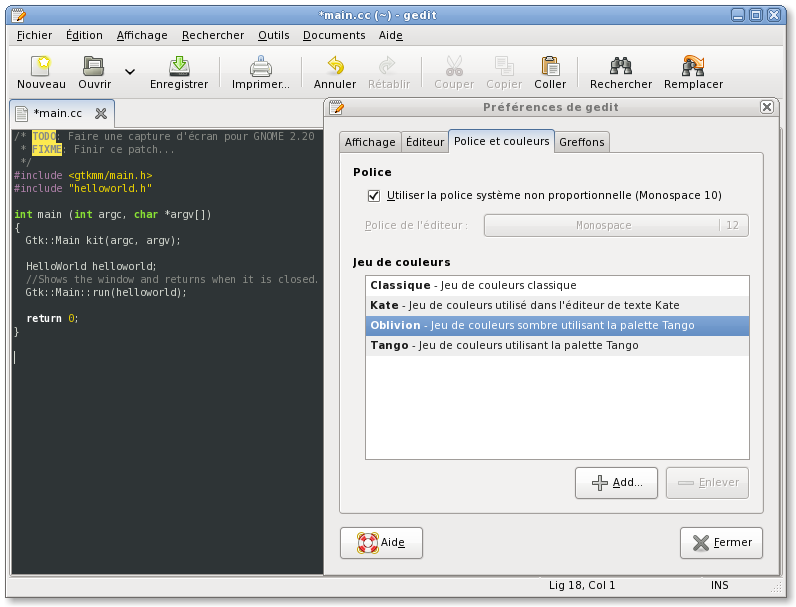Open the Affichage menu in menu bar
The height and width of the screenshot is (607, 796).
(142, 35)
